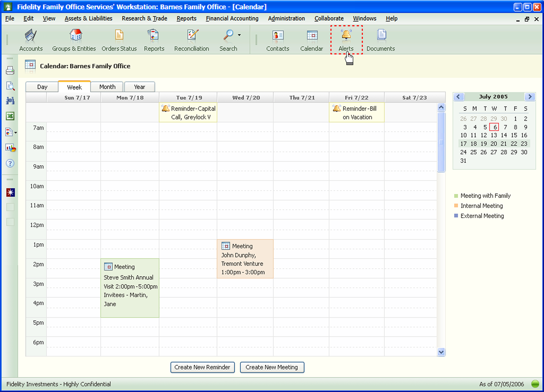
Task: Click the printer icon in sidebar
Action: pyautogui.click(x=10, y=70)
